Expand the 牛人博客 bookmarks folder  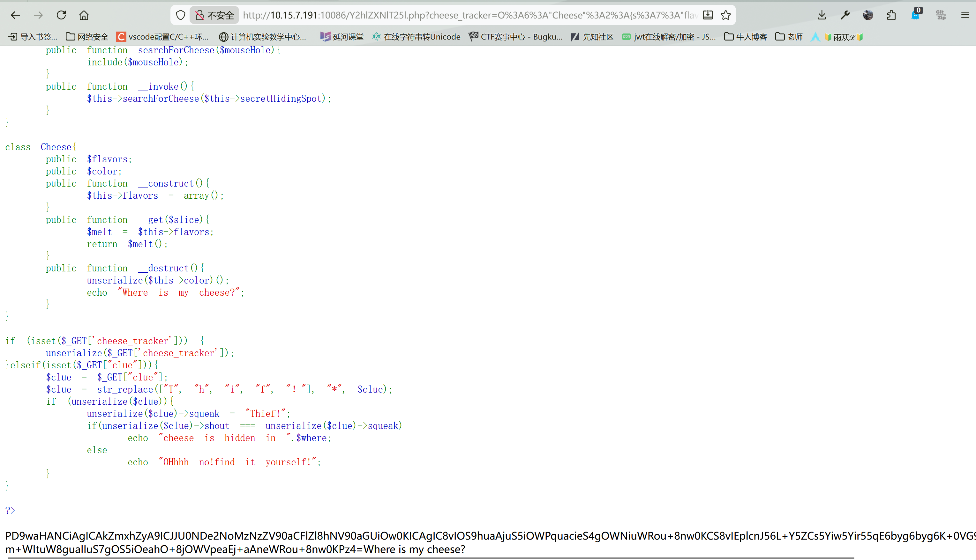tap(746, 37)
